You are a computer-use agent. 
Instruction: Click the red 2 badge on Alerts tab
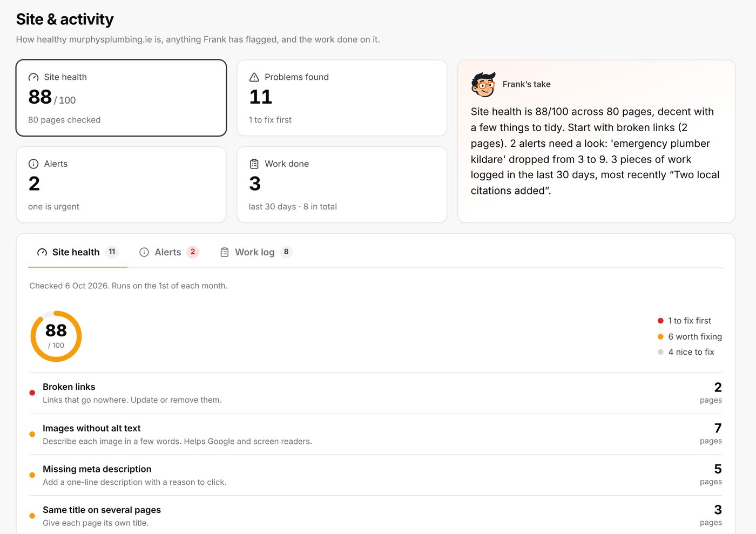193,252
